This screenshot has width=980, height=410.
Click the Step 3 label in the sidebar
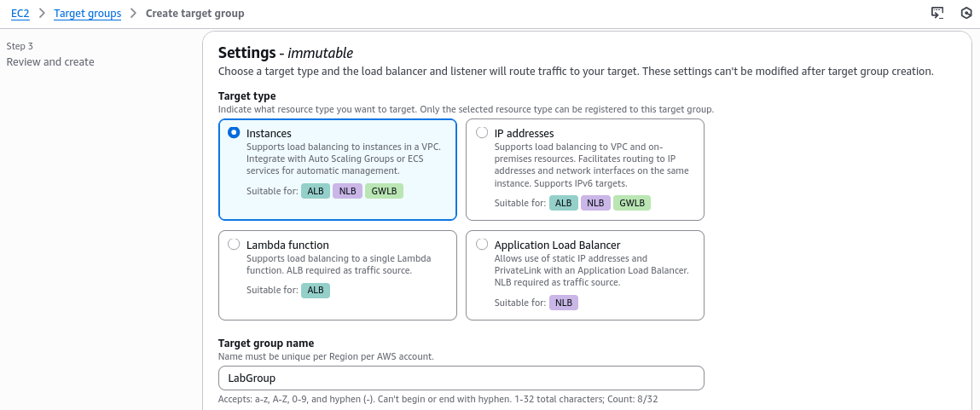(20, 46)
